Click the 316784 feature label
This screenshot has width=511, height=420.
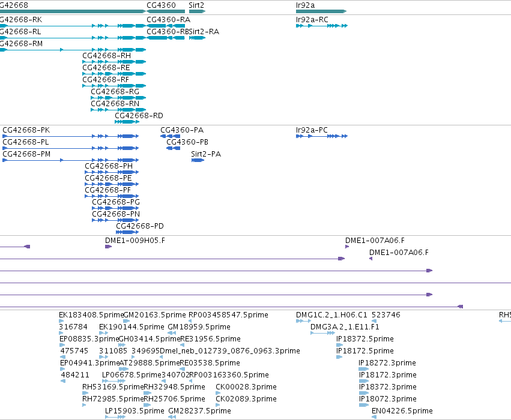tap(73, 327)
